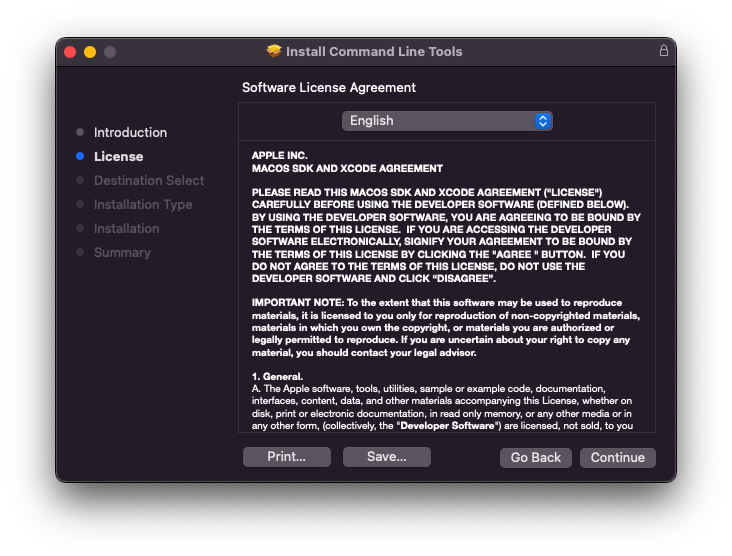The width and height of the screenshot is (732, 556).
Task: Click the APPLE INC. heading in the license
Action: (x=280, y=155)
